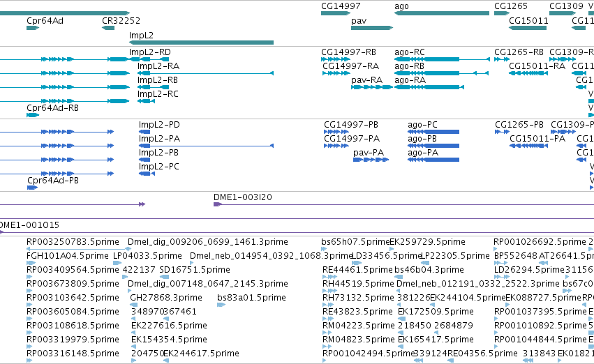
Task: Click the pav gene label
Action: click(359, 21)
